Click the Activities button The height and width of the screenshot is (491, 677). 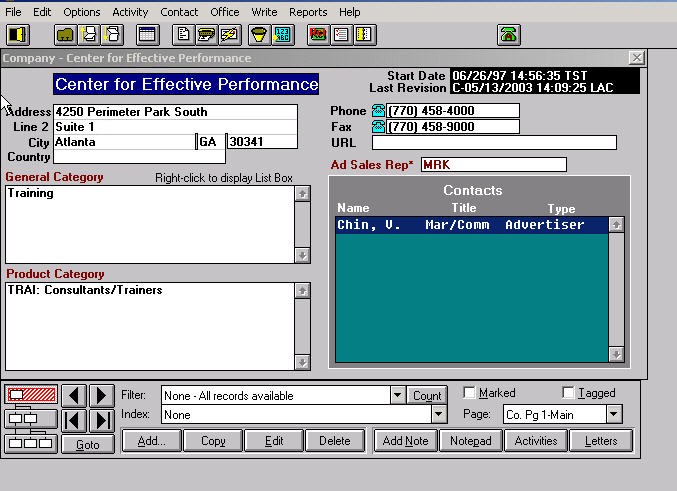click(x=536, y=440)
